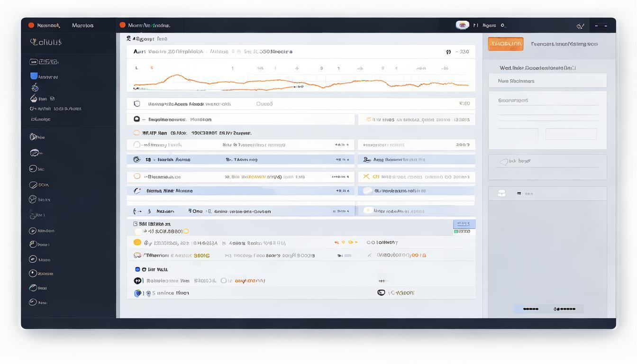Click the solid dark circle icon in the second list row

point(137,119)
